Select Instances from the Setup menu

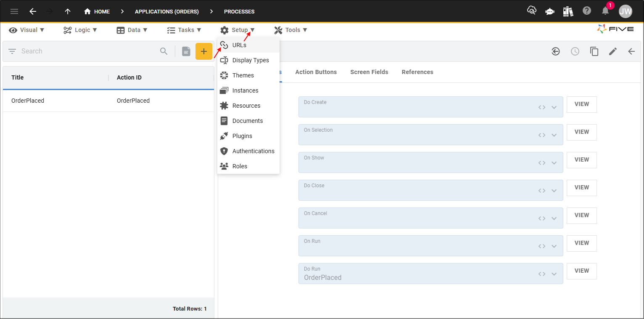click(248, 90)
